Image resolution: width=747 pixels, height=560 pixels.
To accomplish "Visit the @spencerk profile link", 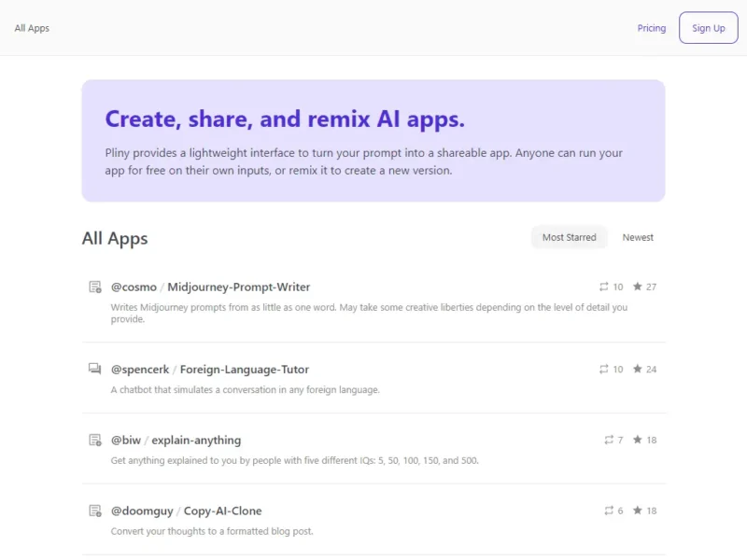I will 139,369.
